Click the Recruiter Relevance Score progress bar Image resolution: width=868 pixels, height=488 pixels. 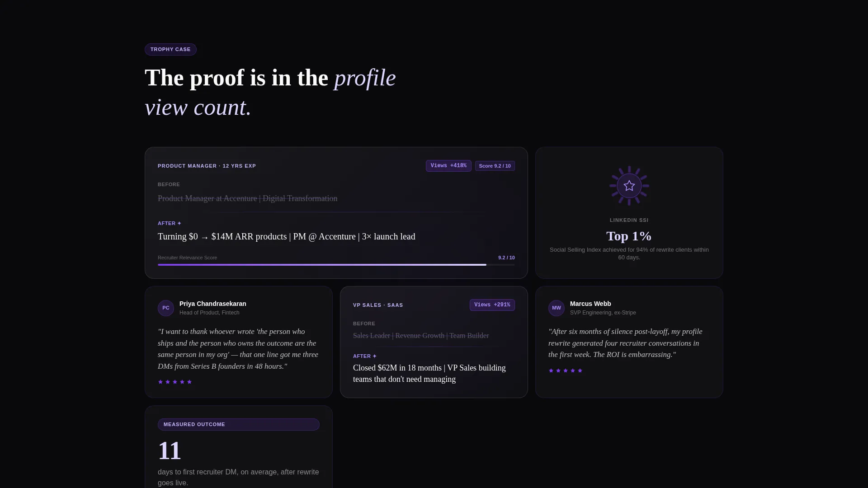(336, 265)
